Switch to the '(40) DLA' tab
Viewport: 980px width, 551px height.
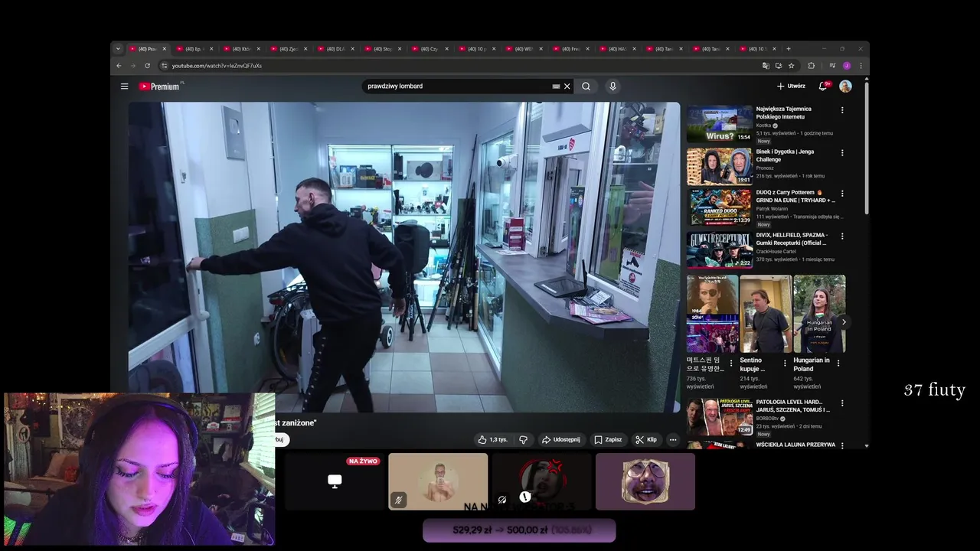coord(335,49)
